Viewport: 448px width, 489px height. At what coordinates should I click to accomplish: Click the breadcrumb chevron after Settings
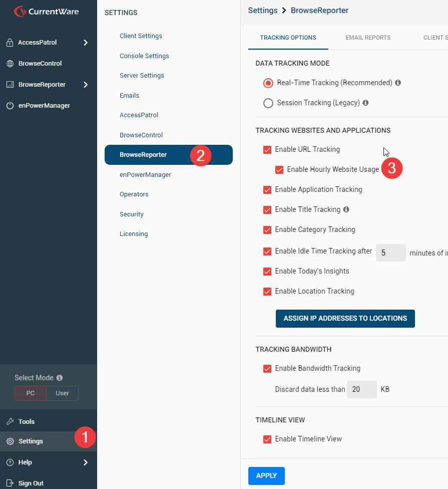coord(284,11)
